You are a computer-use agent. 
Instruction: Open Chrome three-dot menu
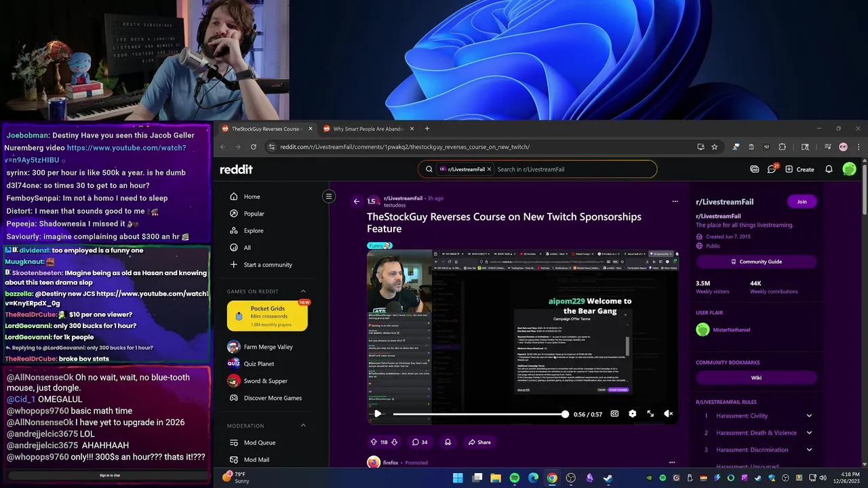(859, 146)
